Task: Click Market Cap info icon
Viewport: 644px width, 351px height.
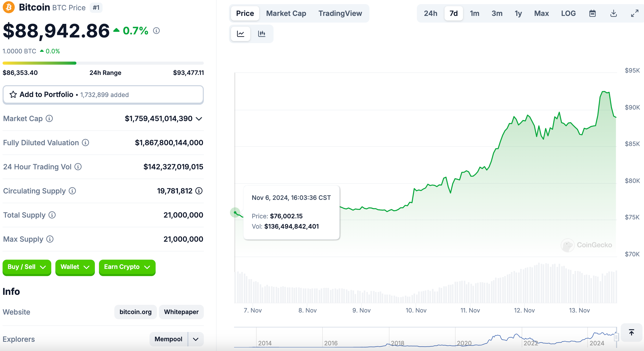Action: pos(49,119)
